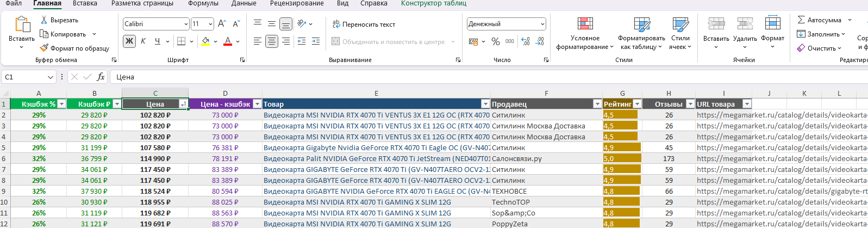This screenshot has width=868, height=228.
Task: Decrease decimal places
Action: coord(540,41)
